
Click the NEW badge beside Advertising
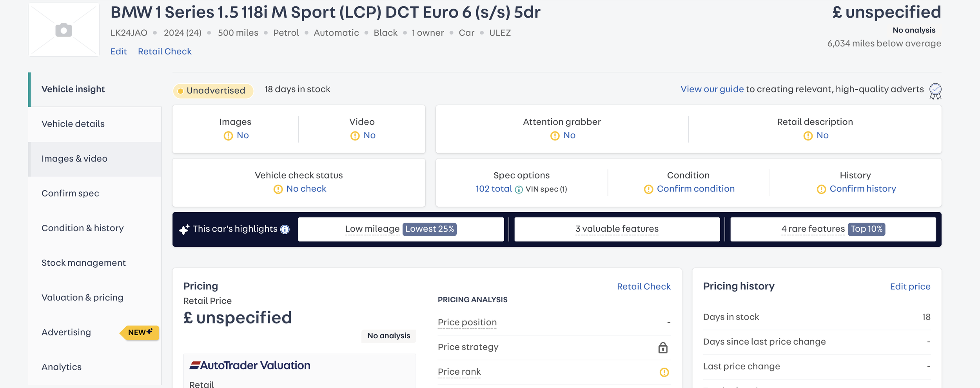click(x=140, y=333)
